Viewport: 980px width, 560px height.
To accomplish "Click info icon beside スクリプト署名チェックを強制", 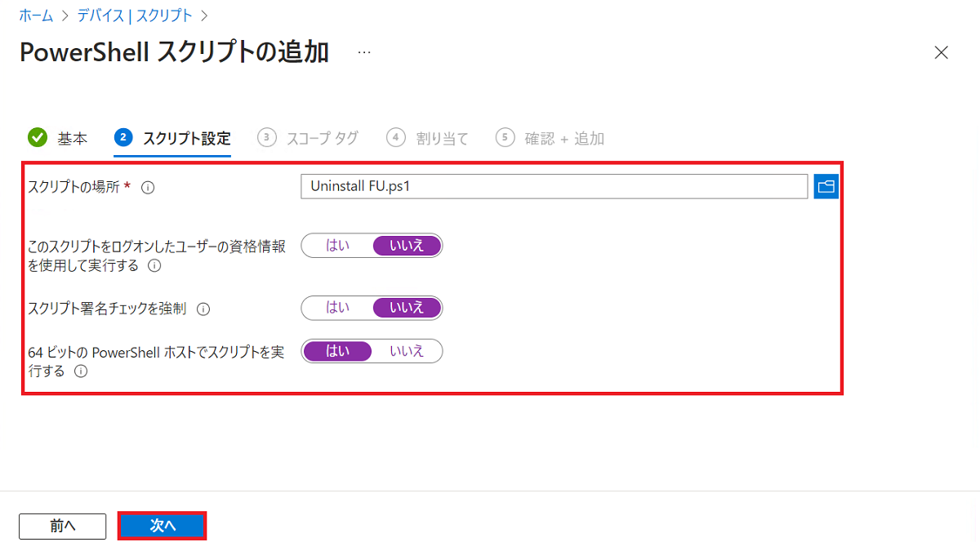I will coord(203,309).
